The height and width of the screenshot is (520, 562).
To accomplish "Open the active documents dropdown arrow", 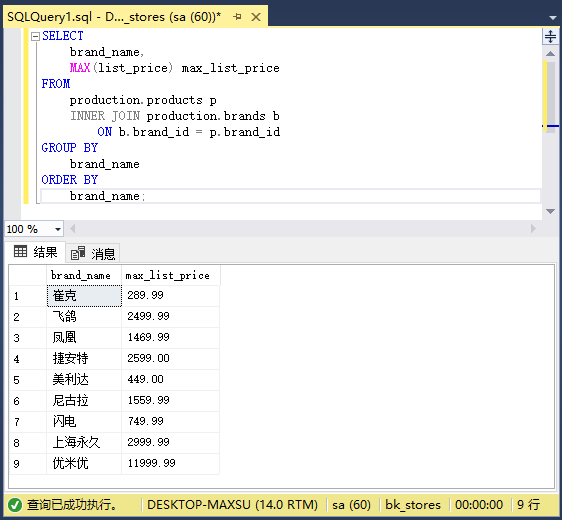I will tap(552, 17).
